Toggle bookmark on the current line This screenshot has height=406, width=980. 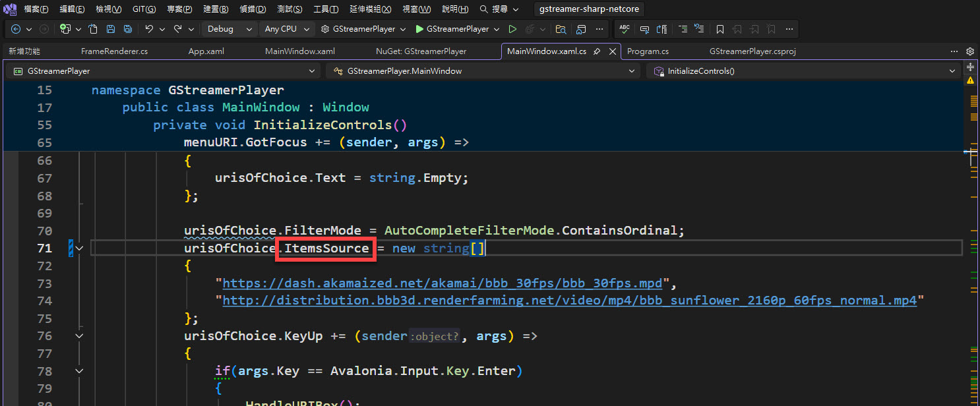click(720, 29)
